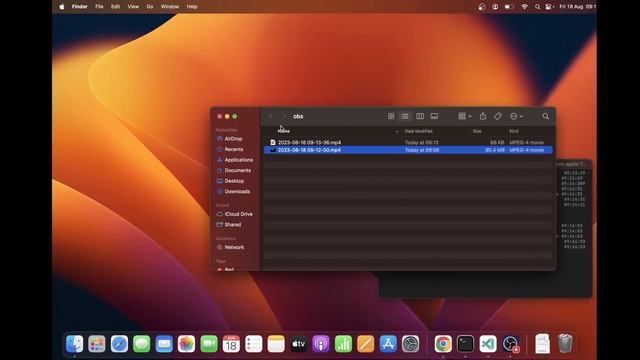The image size is (640, 360).
Task: Open Numbers from the Dock
Action: 343,344
